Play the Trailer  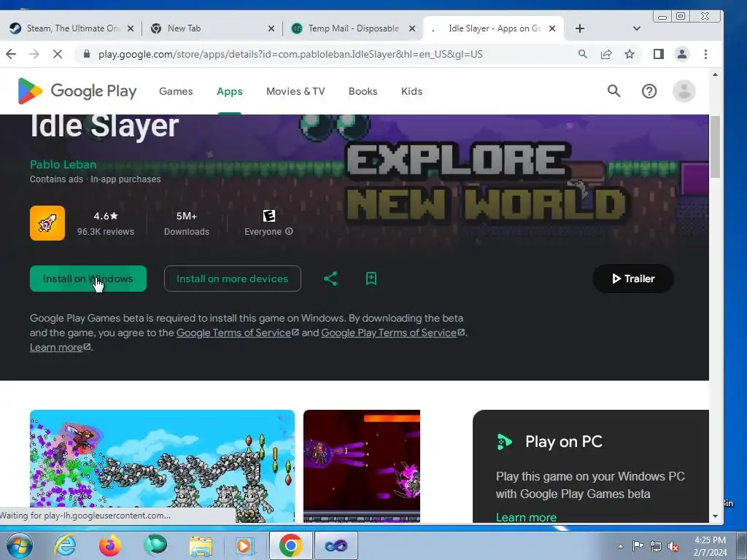coord(633,279)
